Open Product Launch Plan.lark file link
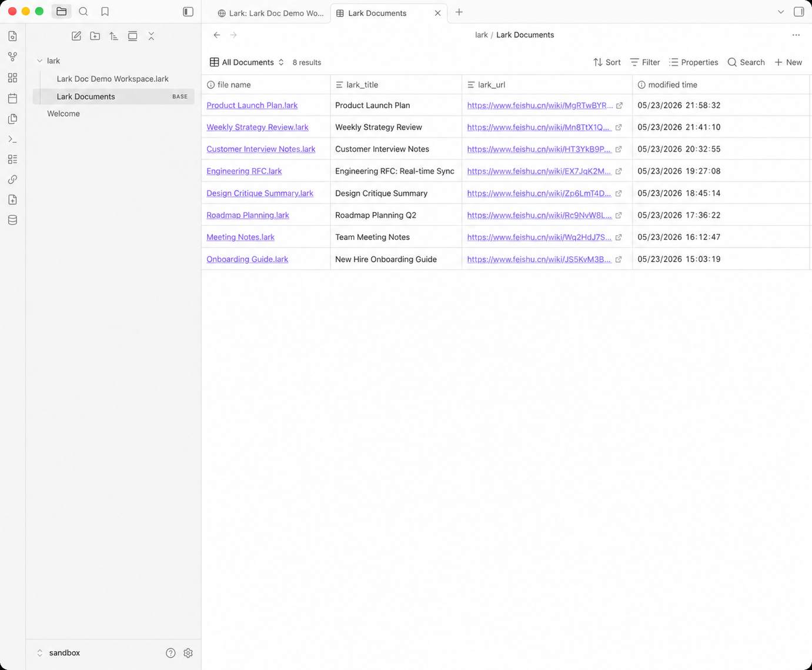This screenshot has height=670, width=812. pos(252,105)
